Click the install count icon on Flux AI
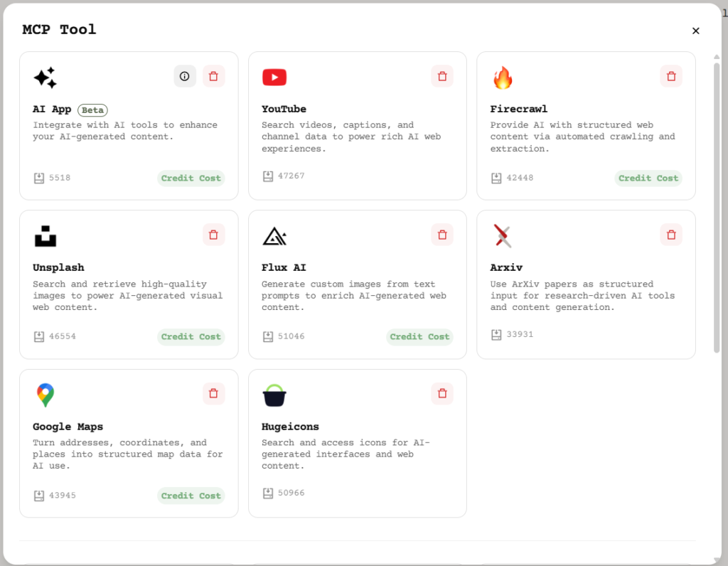The height and width of the screenshot is (566, 728). coord(268,336)
